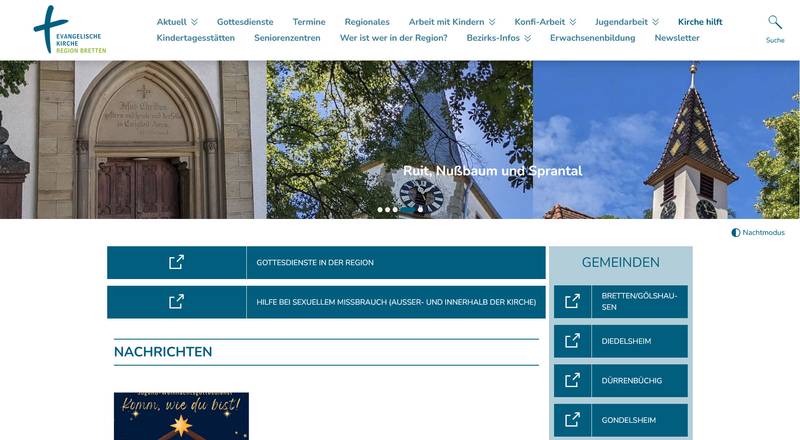This screenshot has width=800, height=440.
Task: Expand the Bezirks-Infos chevron
Action: click(x=528, y=38)
